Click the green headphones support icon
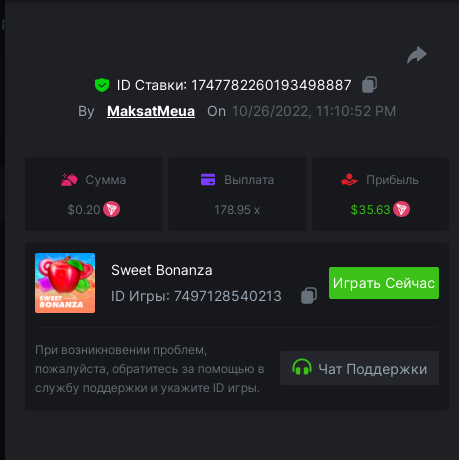The width and height of the screenshot is (459, 460). (x=302, y=367)
